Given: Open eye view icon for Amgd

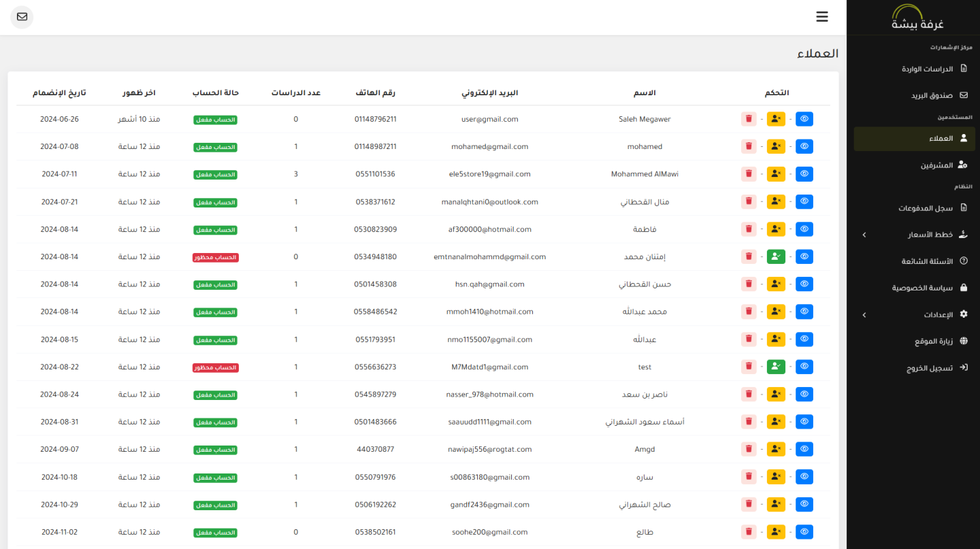Looking at the screenshot, I should 804,450.
